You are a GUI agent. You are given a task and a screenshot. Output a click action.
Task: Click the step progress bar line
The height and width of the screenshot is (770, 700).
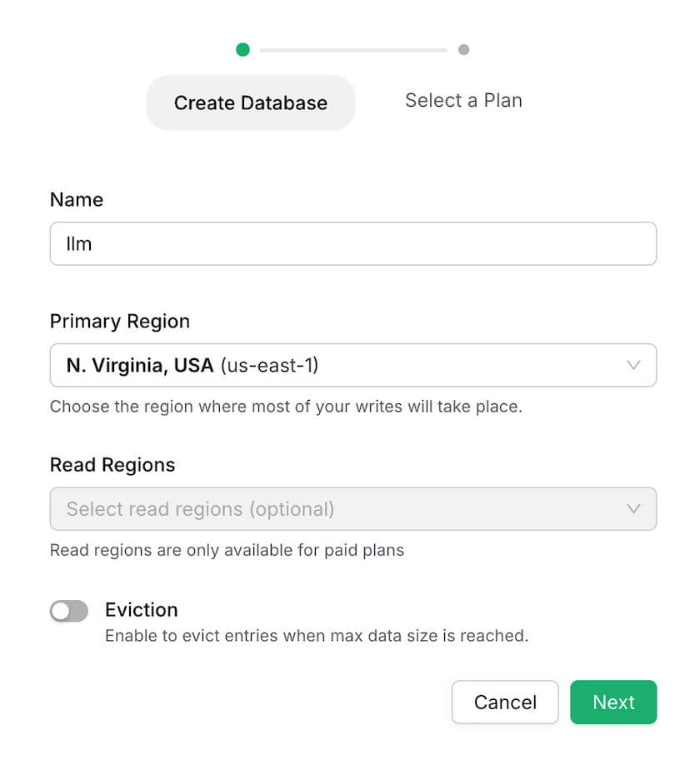pyautogui.click(x=353, y=50)
